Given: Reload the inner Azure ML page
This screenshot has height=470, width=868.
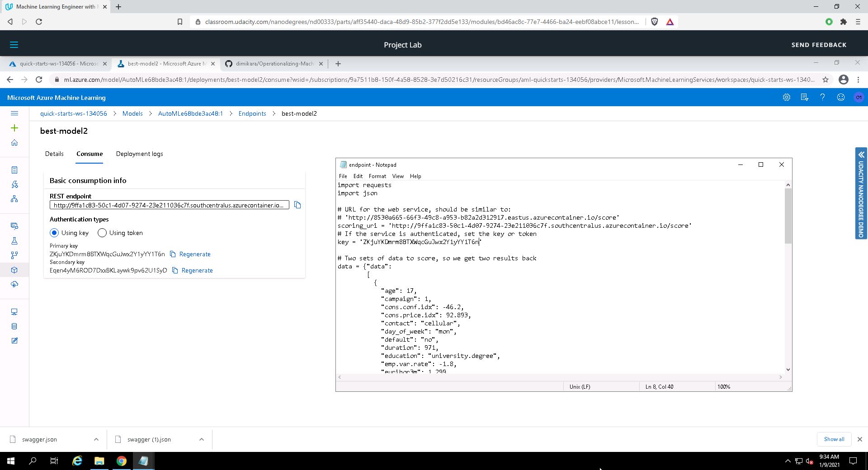Looking at the screenshot, I should click(x=39, y=80).
